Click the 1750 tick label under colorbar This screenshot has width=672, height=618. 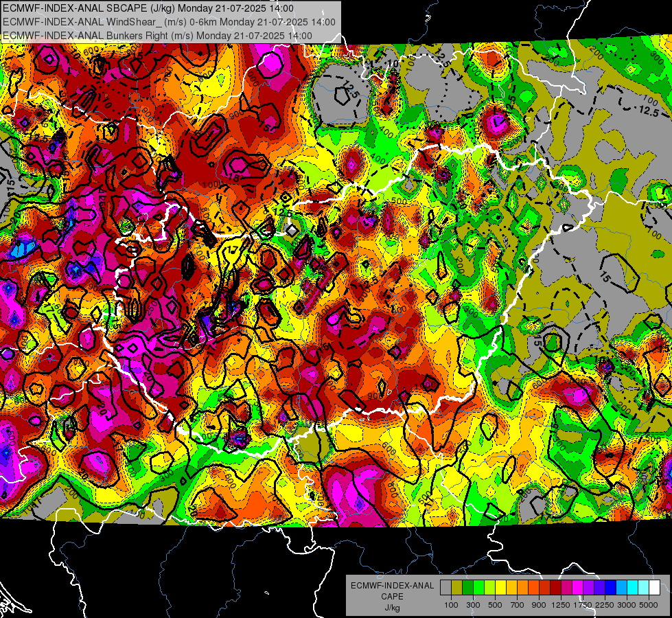point(583,605)
